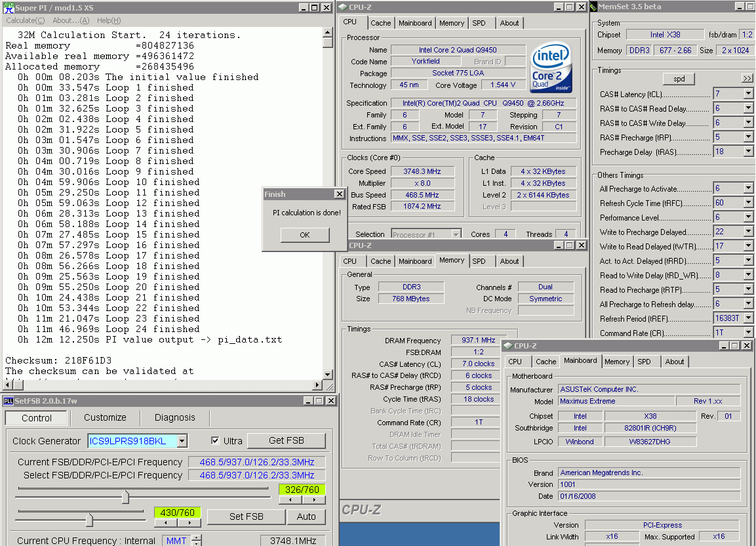Select CPU tab in middle CPU-Z window
This screenshot has width=756, height=546.
[350, 261]
